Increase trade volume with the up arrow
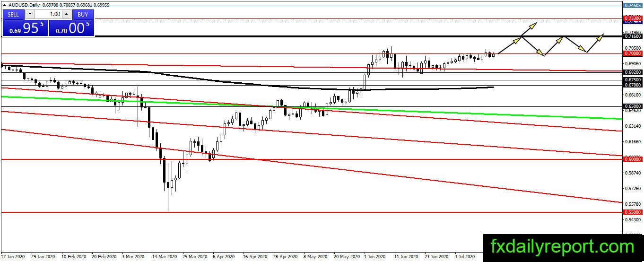 (66, 14)
